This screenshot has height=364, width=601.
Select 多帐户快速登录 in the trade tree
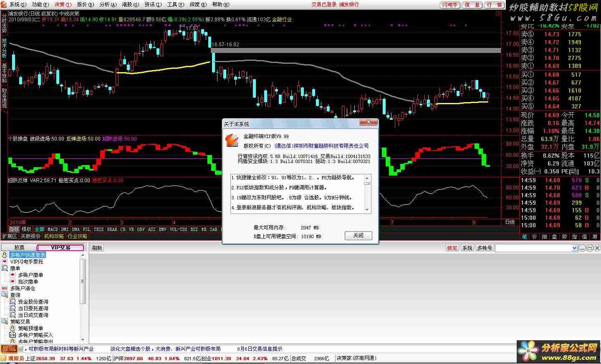tap(28, 255)
